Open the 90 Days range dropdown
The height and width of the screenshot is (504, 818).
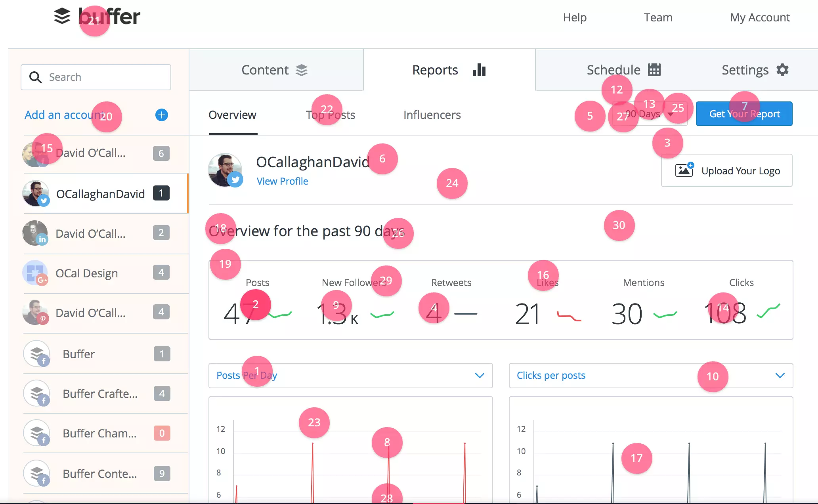pos(650,115)
